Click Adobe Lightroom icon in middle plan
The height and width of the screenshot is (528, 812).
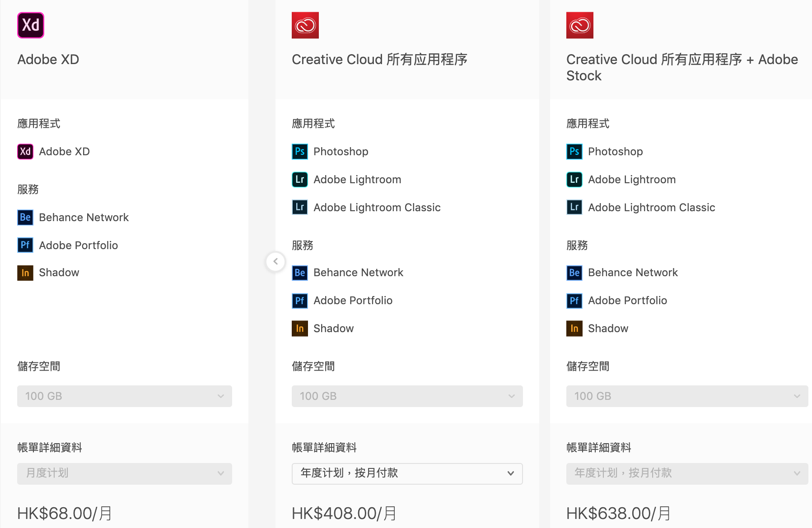coord(300,180)
